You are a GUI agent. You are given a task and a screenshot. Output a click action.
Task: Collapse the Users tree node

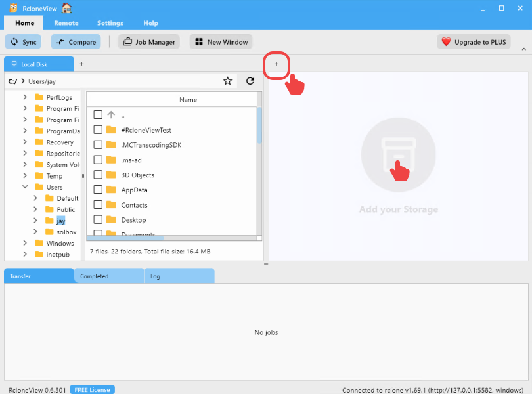tap(25, 187)
